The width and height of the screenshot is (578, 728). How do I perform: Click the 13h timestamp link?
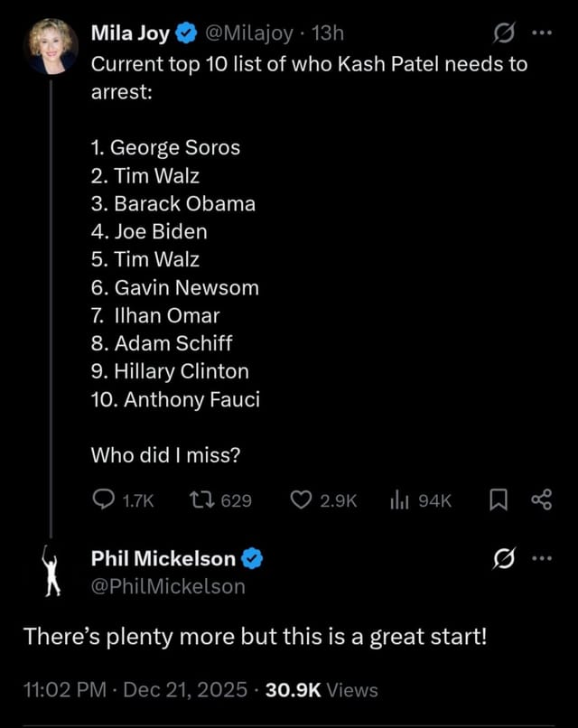coord(327,32)
